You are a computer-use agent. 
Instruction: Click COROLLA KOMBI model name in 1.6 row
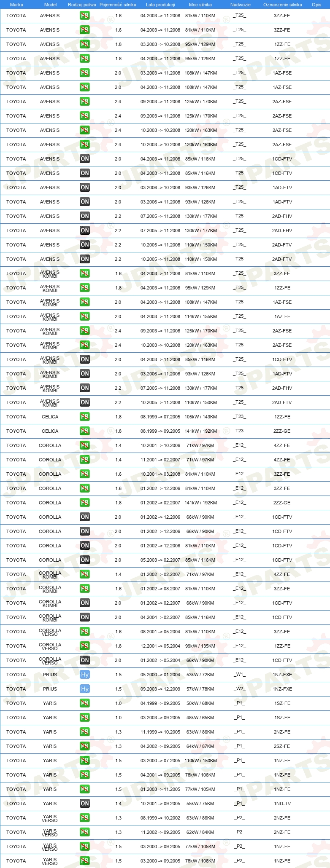click(x=50, y=589)
